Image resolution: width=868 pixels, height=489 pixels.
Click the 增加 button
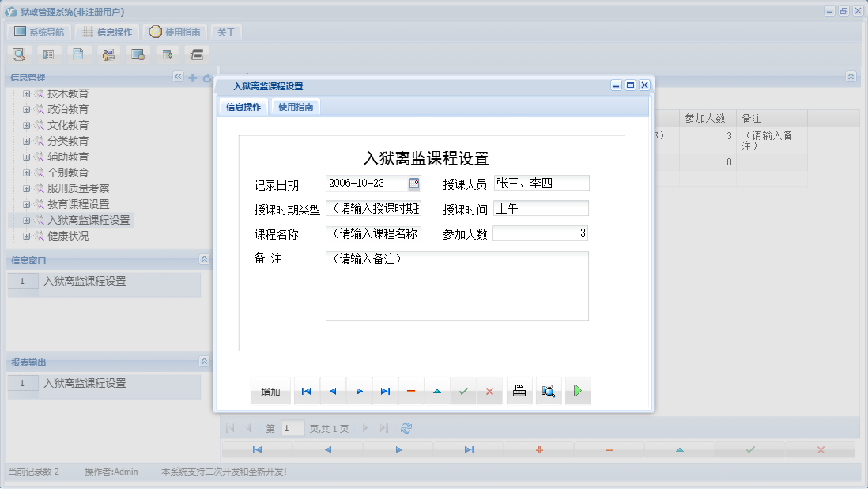[x=270, y=390]
